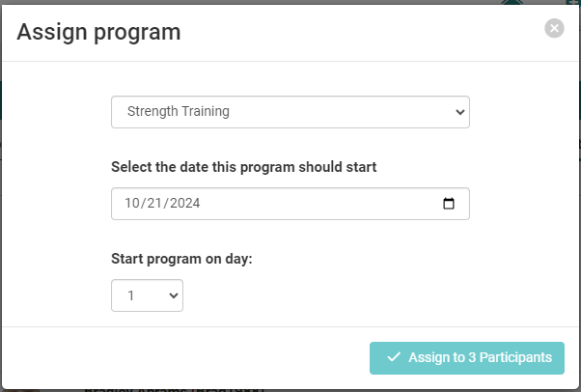Select the day segment 21 in date

point(155,204)
